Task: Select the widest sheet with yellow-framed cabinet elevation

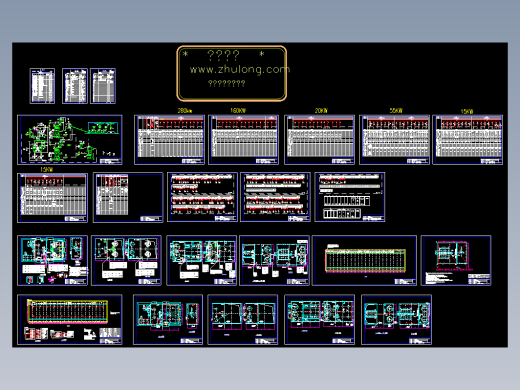Action: [x=364, y=260]
